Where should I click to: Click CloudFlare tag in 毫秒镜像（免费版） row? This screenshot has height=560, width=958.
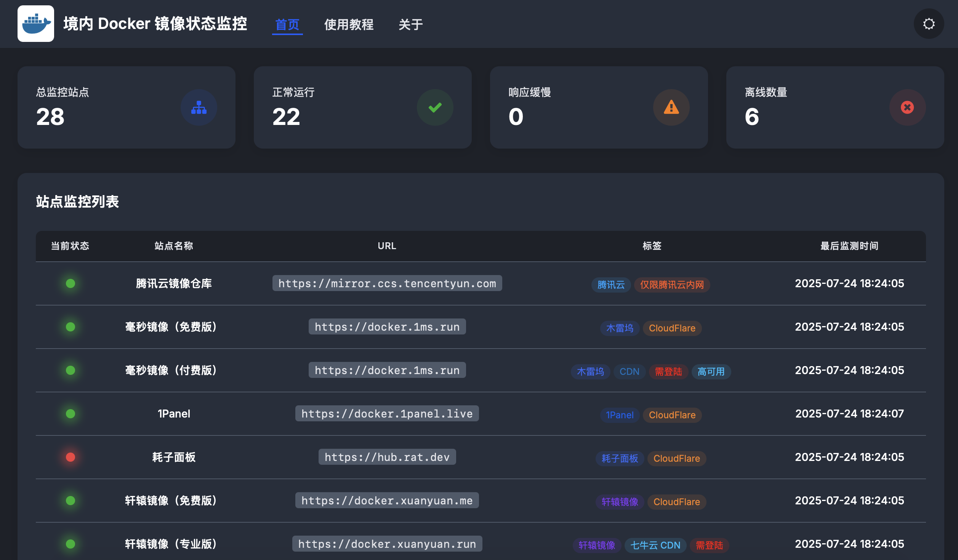(672, 328)
